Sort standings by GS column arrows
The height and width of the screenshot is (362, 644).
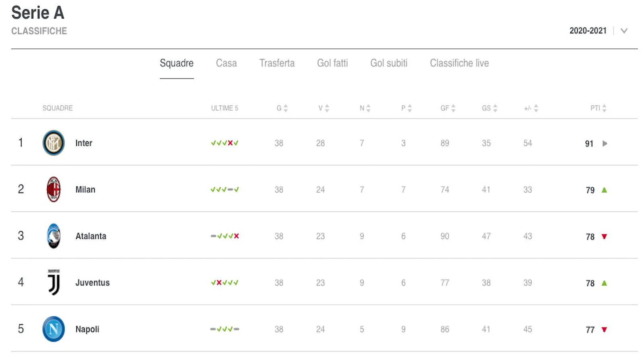[495, 108]
